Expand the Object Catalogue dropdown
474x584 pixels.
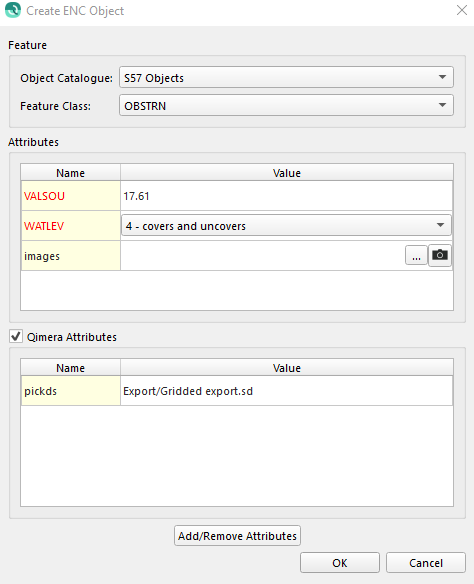(x=286, y=77)
